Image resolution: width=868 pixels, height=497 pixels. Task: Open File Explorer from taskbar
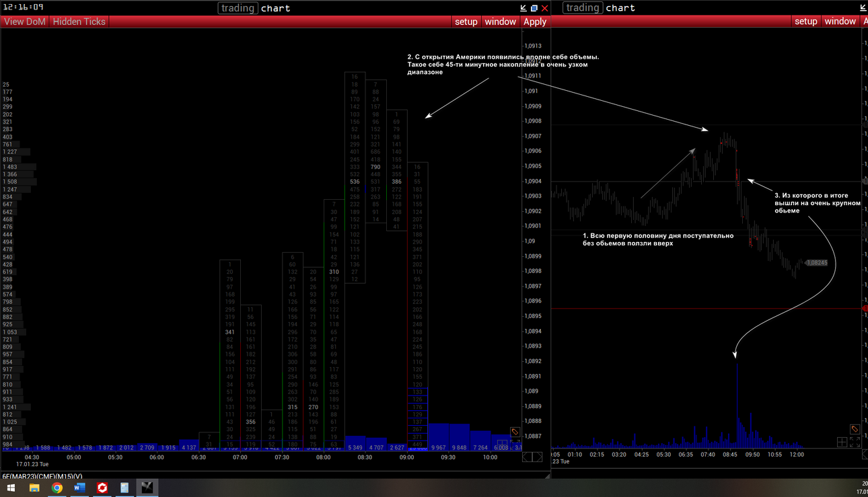(34, 488)
